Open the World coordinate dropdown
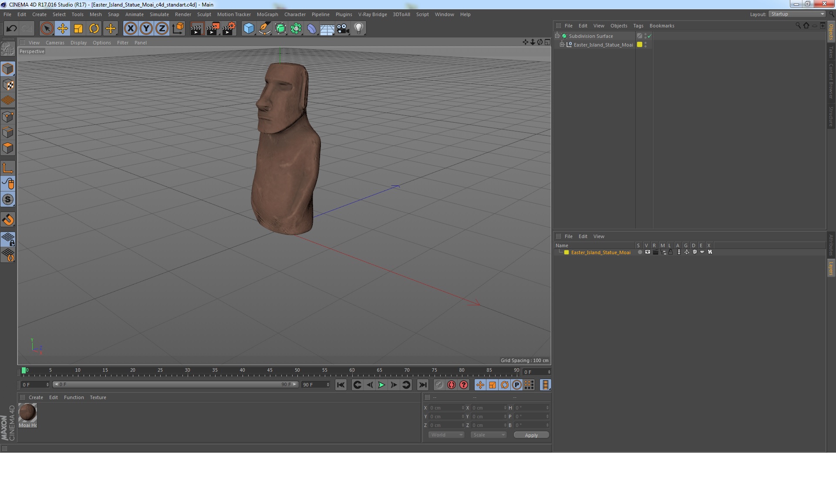 tap(446, 435)
